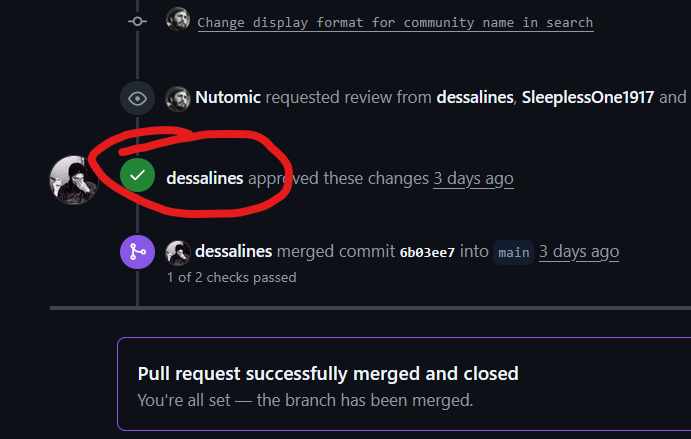Open the '3 days ago' approval timestamp

point(473,179)
